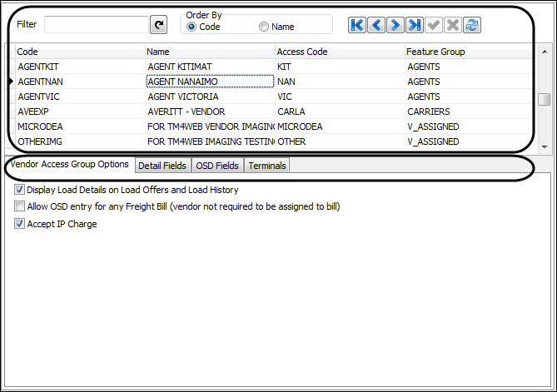Viewport: 557px width, 392px height.
Task: Click the AVERITT - VENDOR name cell
Action: point(211,112)
